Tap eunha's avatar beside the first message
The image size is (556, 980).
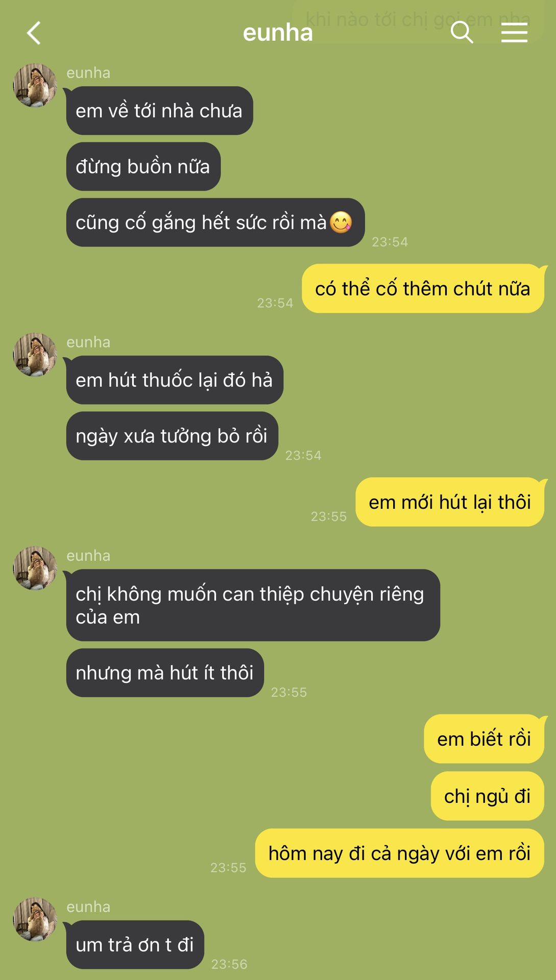[x=35, y=85]
